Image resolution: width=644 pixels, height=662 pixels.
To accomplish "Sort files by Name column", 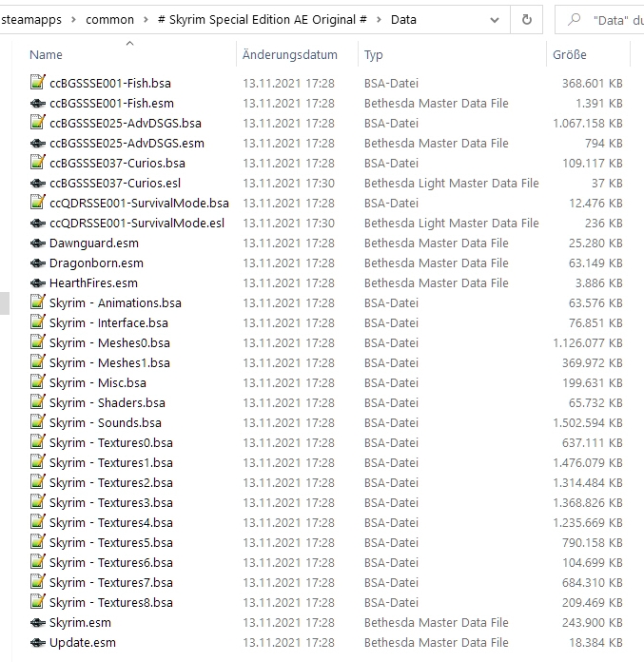I will click(x=46, y=54).
